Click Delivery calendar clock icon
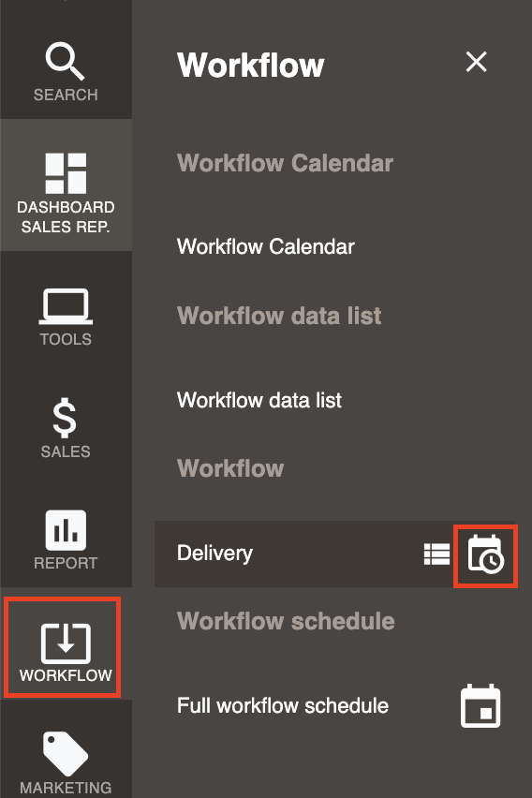This screenshot has width=532, height=798. 486,554
